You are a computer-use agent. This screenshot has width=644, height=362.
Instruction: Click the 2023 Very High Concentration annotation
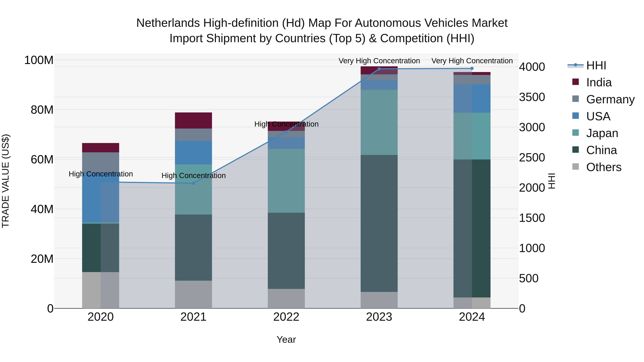[x=379, y=61]
